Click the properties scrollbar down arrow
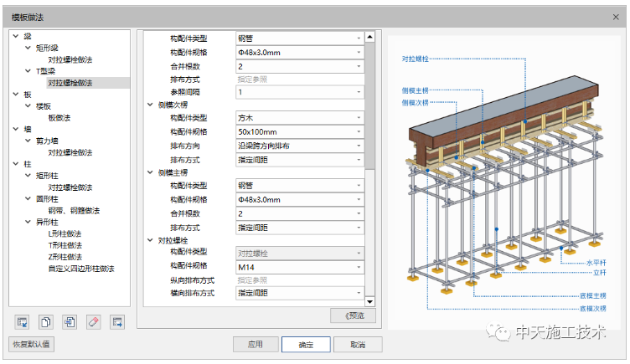The width and height of the screenshot is (630, 364). (369, 301)
